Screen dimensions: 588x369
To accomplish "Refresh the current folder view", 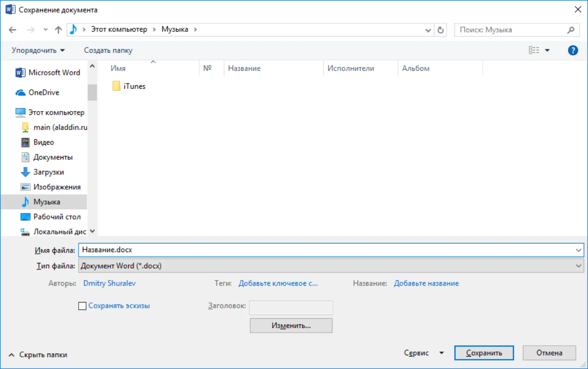I will (441, 30).
